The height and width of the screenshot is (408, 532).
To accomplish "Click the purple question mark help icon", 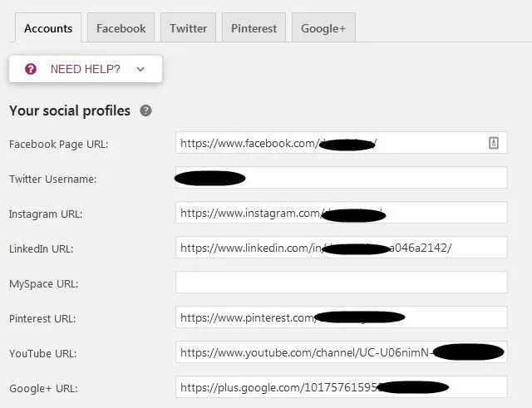I will [31, 69].
